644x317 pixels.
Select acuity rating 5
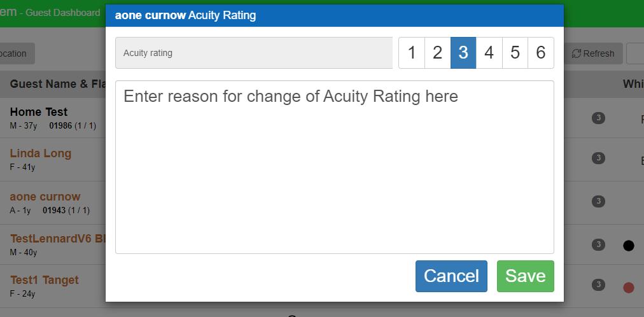pyautogui.click(x=515, y=53)
